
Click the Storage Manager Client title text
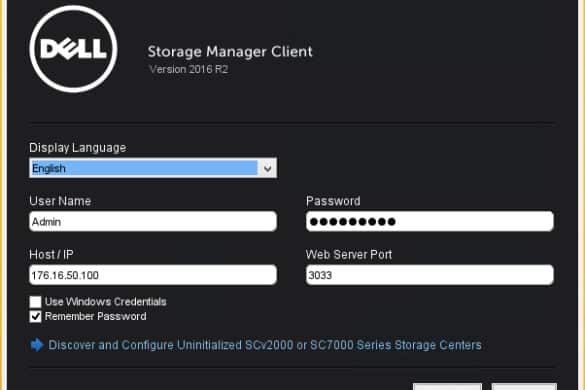click(230, 52)
